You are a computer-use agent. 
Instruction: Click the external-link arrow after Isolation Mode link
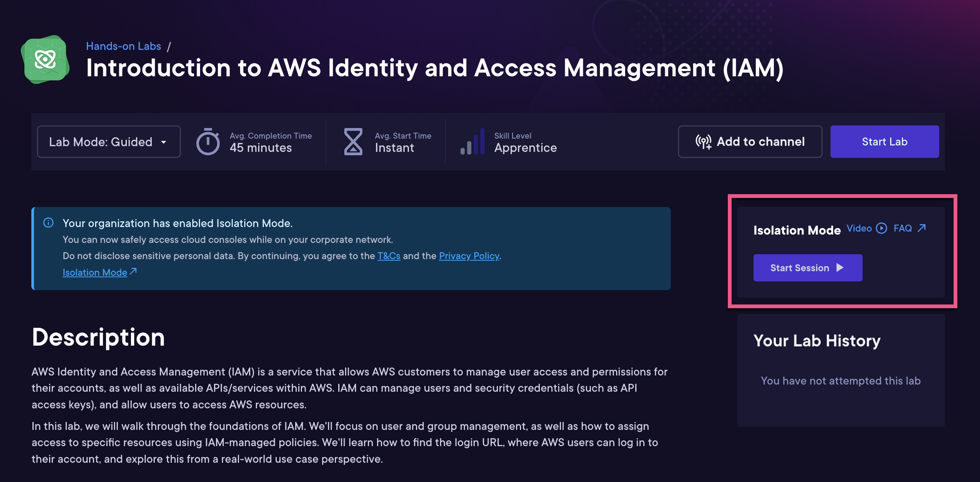point(133,272)
